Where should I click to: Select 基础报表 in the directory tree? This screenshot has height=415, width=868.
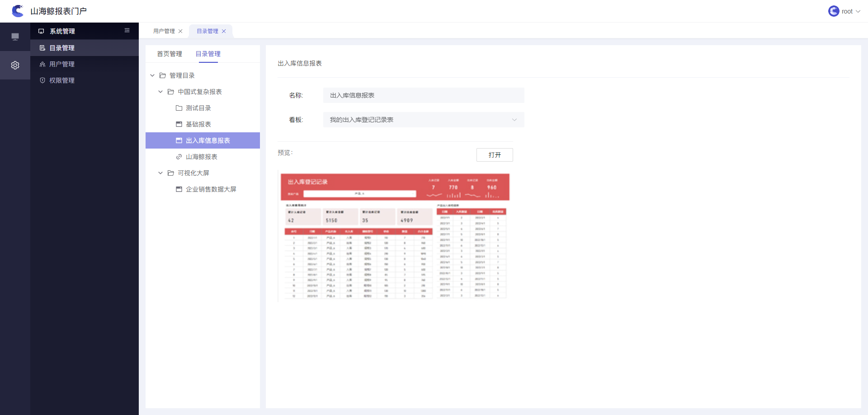pos(198,124)
